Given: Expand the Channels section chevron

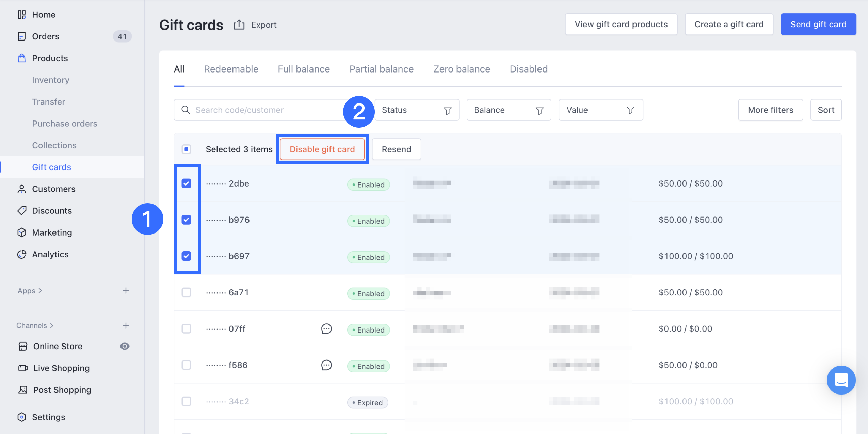Looking at the screenshot, I should [x=52, y=326].
